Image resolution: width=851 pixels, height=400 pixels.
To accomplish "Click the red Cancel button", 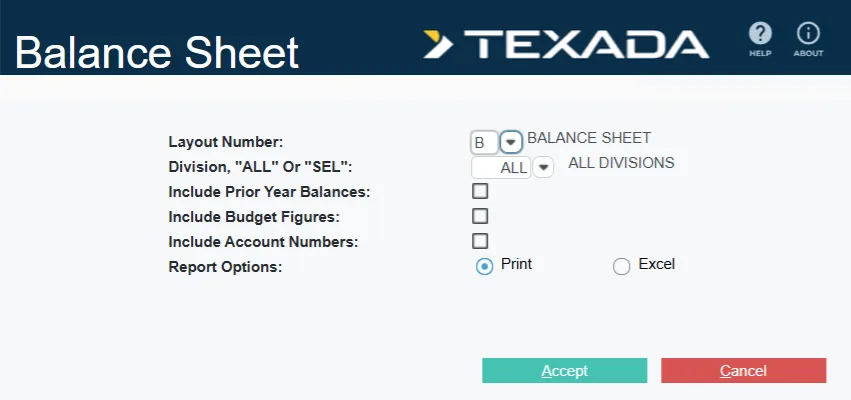I will click(743, 371).
